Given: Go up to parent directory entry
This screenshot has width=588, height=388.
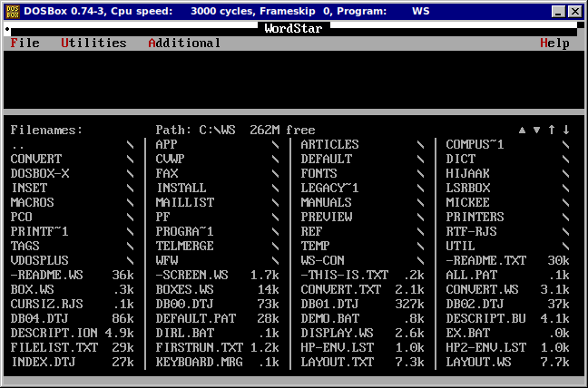Looking at the screenshot, I should [18, 145].
